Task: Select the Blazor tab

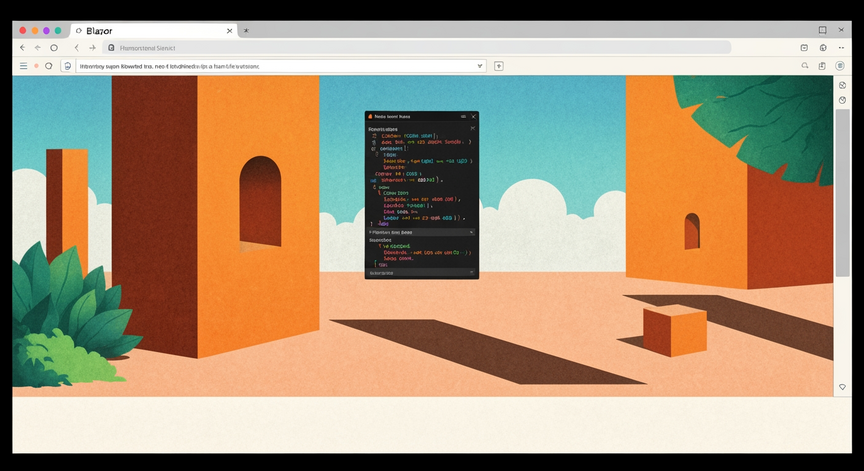Action: [154, 31]
